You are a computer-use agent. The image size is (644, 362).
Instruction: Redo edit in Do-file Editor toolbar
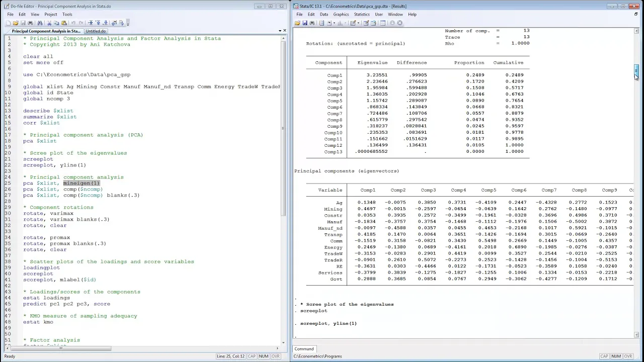[x=81, y=23]
